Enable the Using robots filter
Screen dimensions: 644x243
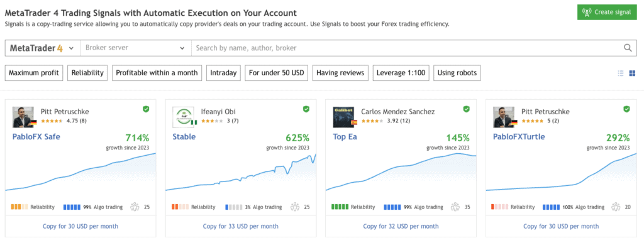pos(457,73)
